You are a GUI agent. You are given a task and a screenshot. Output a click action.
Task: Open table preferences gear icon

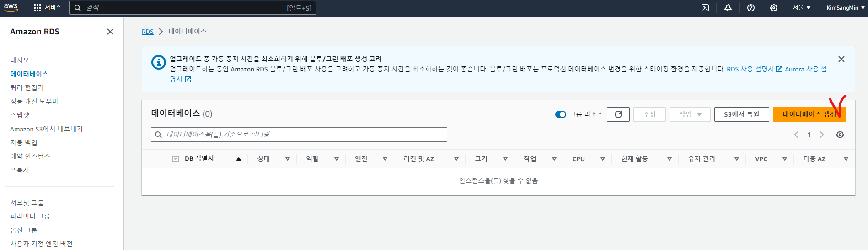point(840,135)
